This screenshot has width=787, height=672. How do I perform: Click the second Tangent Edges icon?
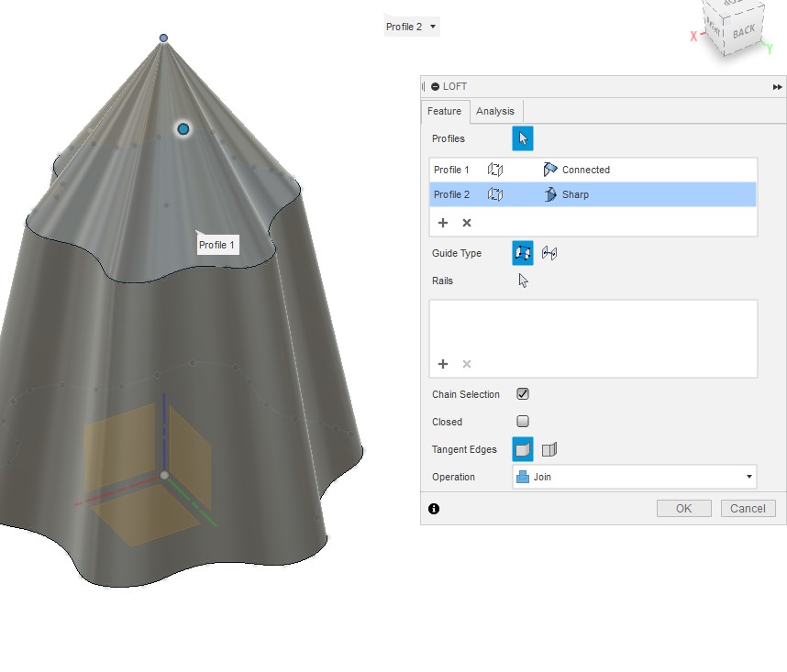(x=549, y=449)
